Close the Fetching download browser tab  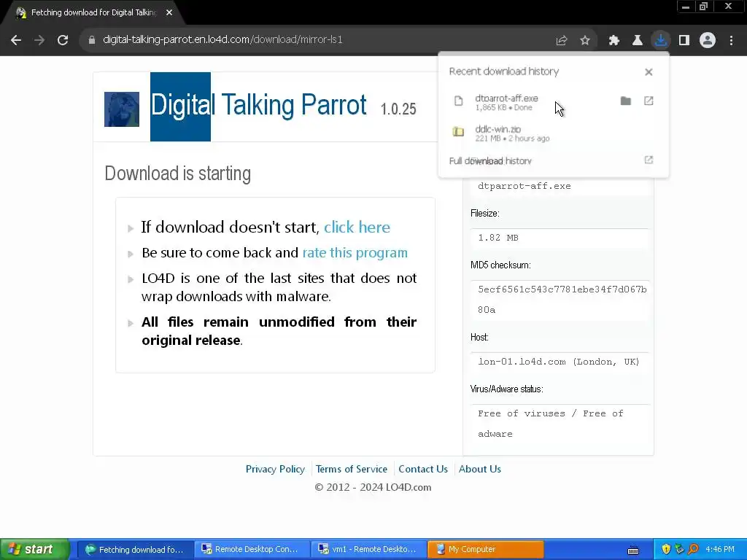[169, 13]
